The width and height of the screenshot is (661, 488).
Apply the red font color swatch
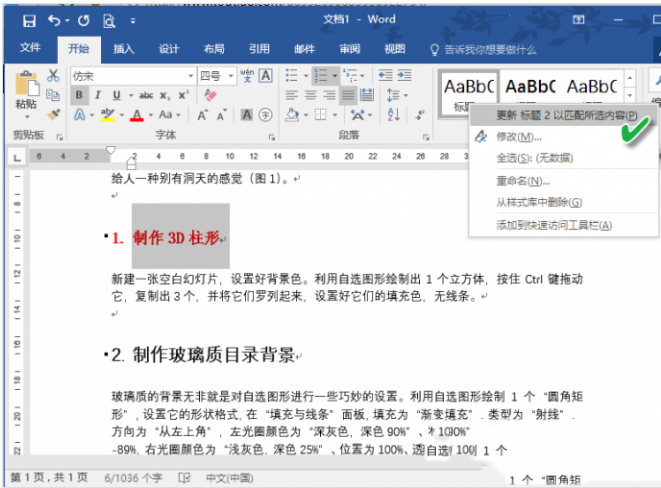(135, 115)
